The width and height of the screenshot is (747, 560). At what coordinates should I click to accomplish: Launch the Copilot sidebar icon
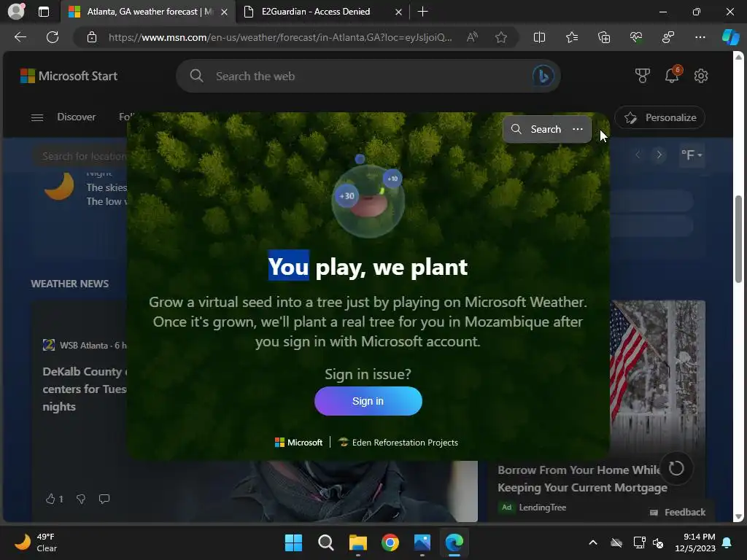pos(730,37)
